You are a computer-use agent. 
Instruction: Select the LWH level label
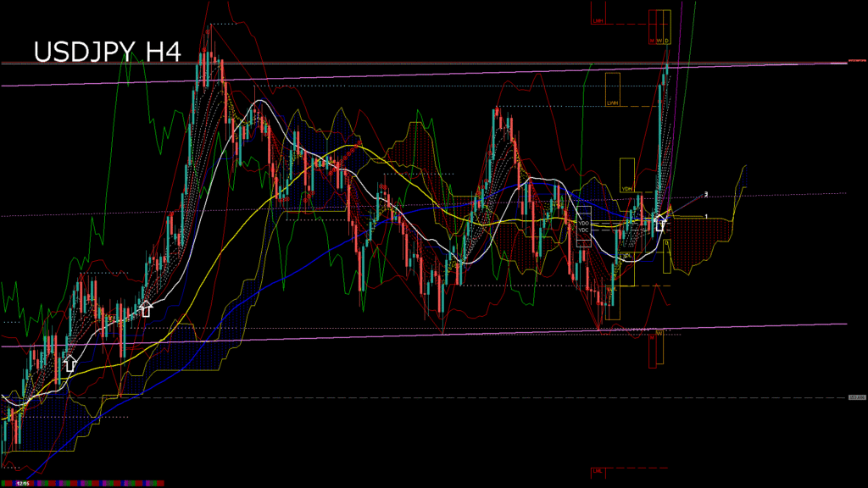click(612, 103)
